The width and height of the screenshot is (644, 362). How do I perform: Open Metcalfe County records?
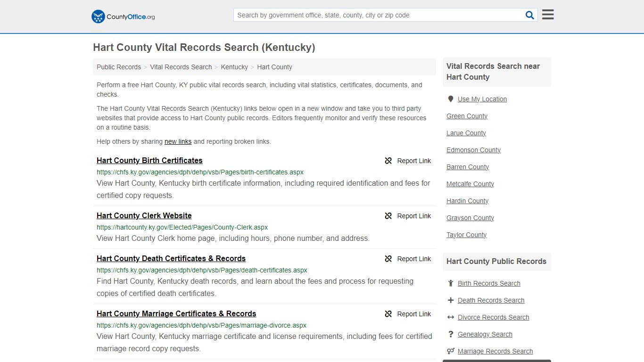(470, 184)
